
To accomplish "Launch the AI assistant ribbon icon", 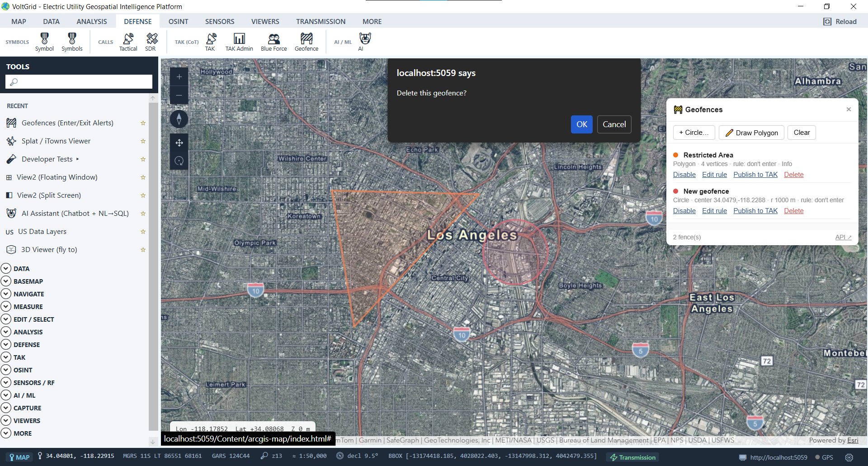I will (364, 42).
